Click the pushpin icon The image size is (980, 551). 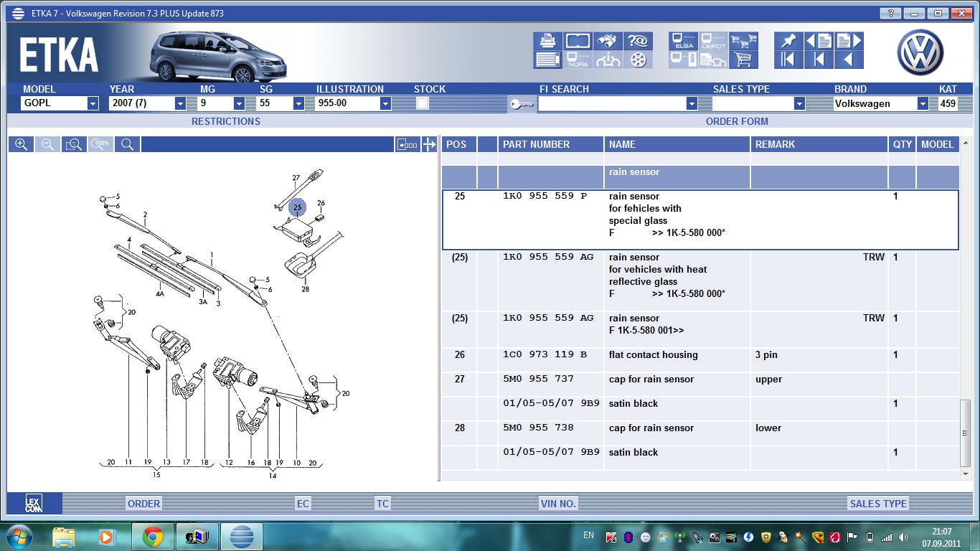tap(788, 41)
